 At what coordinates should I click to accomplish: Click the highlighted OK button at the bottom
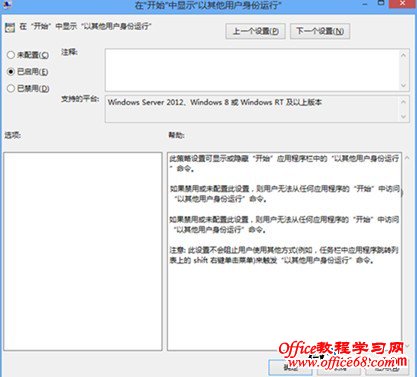coord(291,368)
